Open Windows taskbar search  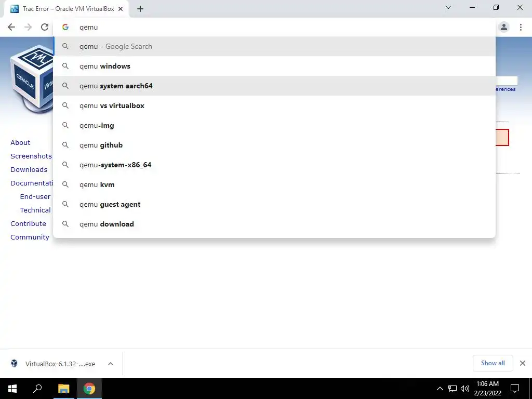[37, 388]
